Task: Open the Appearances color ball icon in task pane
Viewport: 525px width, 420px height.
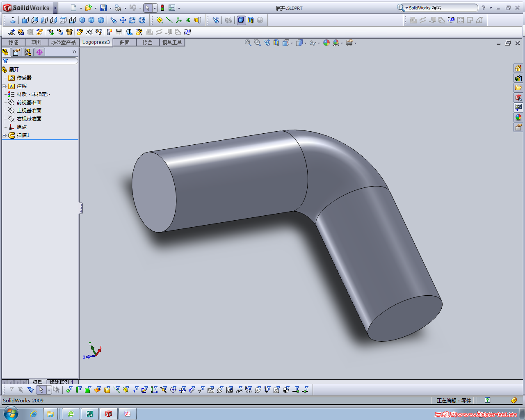Action: [518, 117]
